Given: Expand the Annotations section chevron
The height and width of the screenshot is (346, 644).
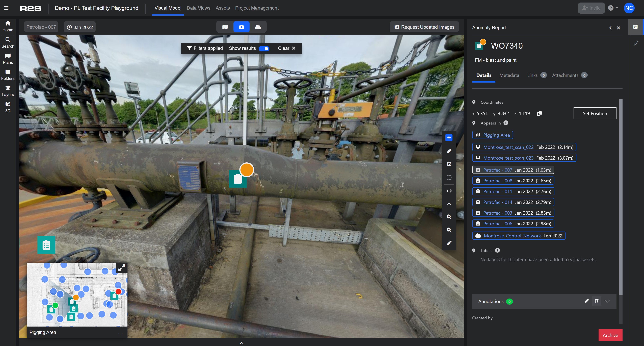Looking at the screenshot, I should coord(607,301).
